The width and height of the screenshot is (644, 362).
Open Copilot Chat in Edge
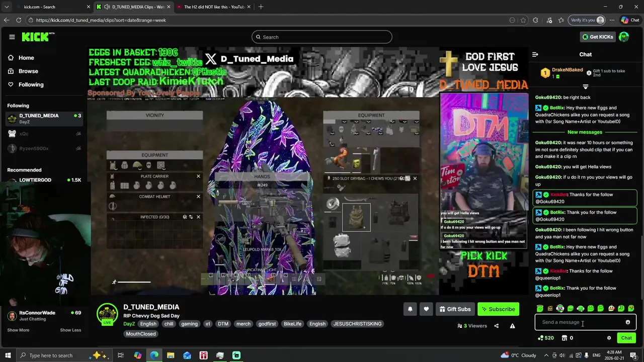click(x=630, y=20)
